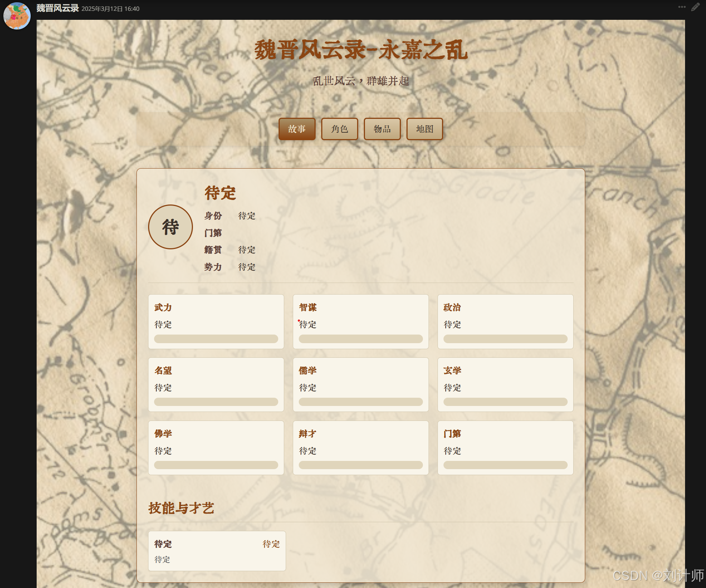Screen dimensions: 706x588
Task: Click the 名望 progress bar
Action: 216,402
